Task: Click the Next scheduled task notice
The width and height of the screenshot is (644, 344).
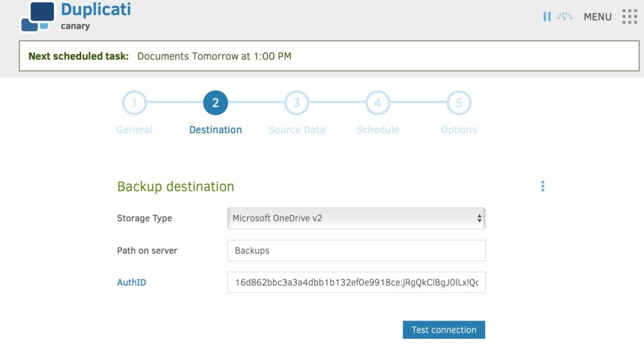Action: point(329,56)
